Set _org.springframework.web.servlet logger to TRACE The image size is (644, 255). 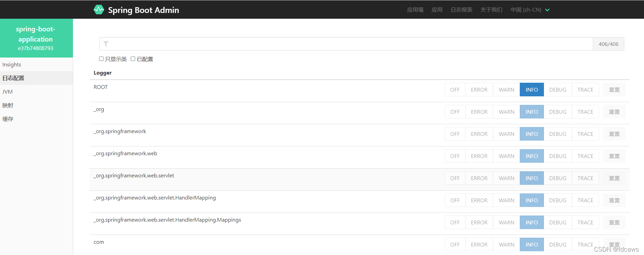pos(585,178)
